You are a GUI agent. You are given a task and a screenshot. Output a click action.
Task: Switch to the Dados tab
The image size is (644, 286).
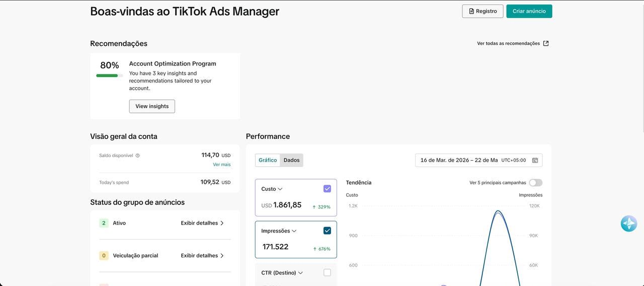292,160
